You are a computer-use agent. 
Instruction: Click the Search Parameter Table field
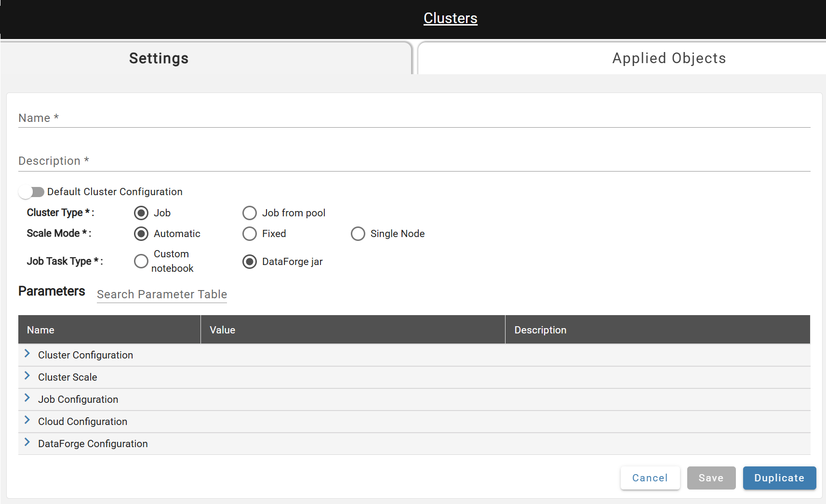point(162,294)
